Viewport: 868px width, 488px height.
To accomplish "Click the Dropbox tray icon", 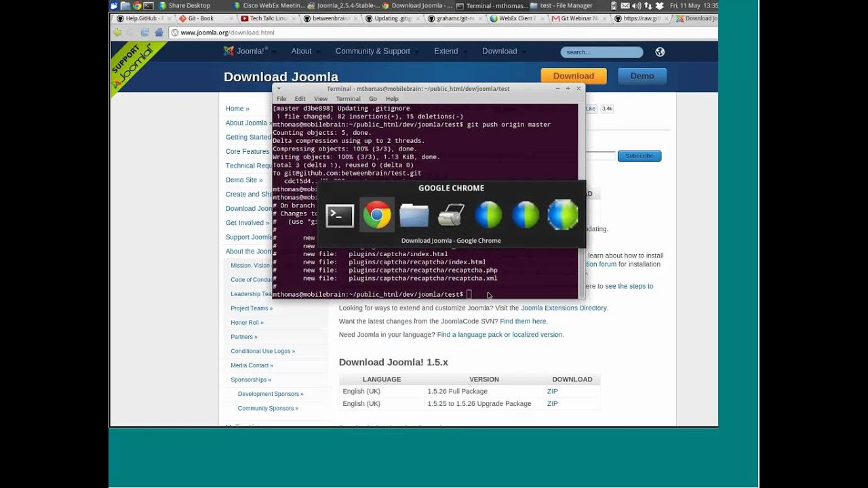I will point(658,5).
